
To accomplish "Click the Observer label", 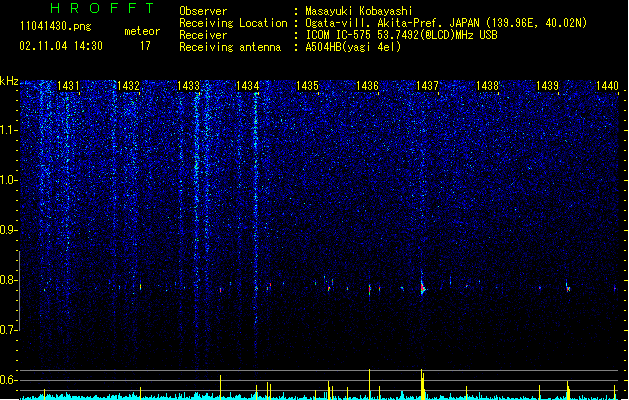I will 203,11.
